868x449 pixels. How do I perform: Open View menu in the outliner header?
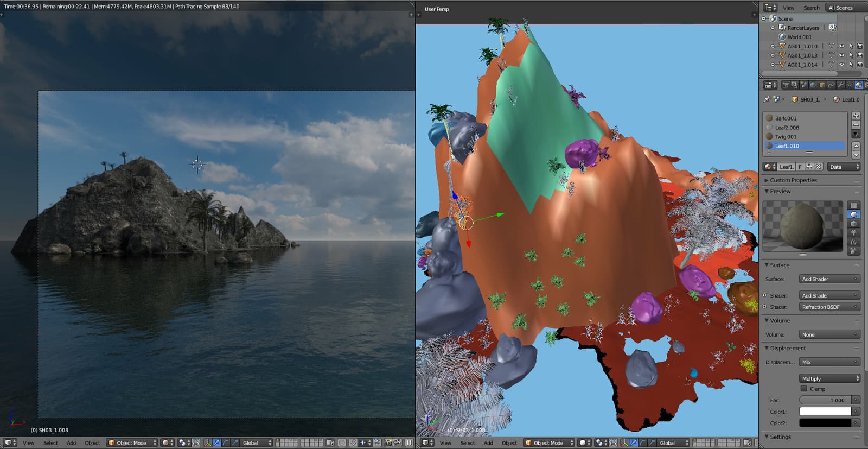788,8
